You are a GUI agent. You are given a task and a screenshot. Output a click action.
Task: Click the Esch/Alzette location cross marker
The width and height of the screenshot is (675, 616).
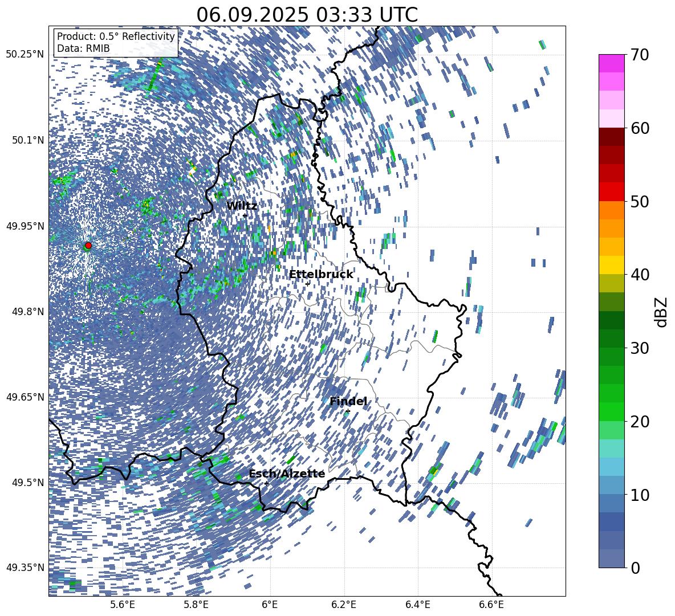point(266,483)
